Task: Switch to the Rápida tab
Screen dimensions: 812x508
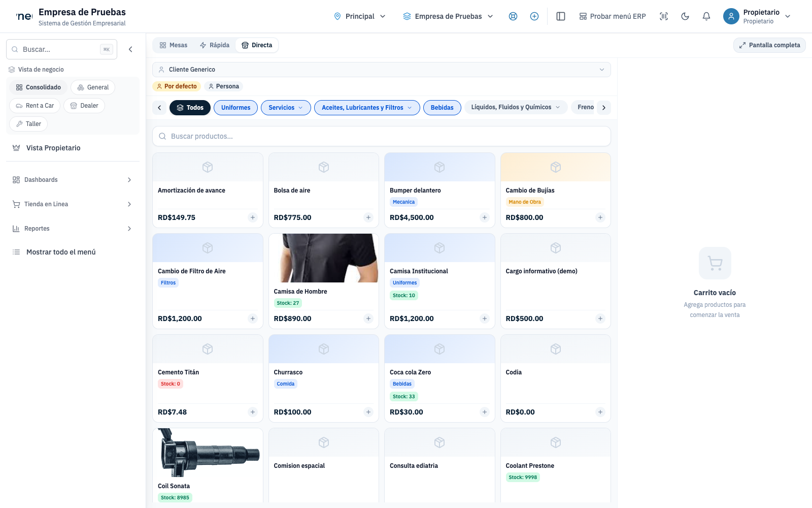Action: 214,45
